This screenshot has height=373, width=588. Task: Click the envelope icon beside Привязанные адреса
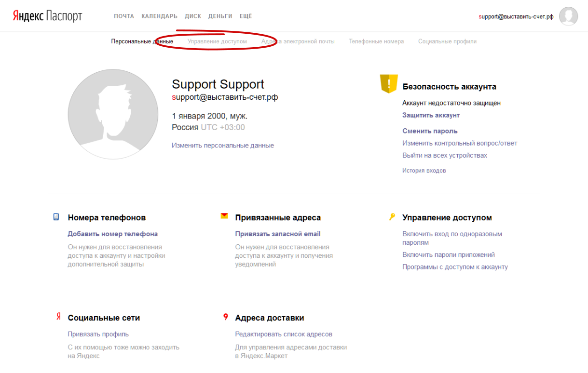tap(224, 216)
